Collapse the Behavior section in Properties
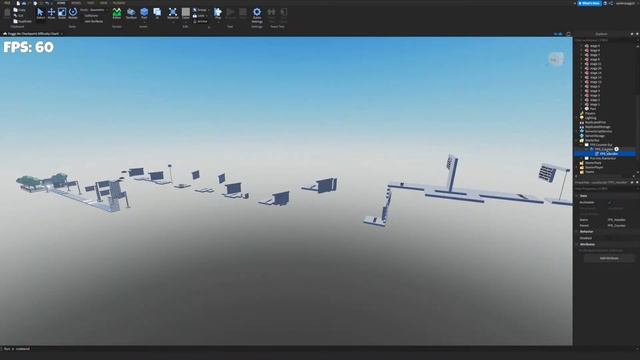Image resolution: width=640 pixels, height=360 pixels. [x=577, y=231]
